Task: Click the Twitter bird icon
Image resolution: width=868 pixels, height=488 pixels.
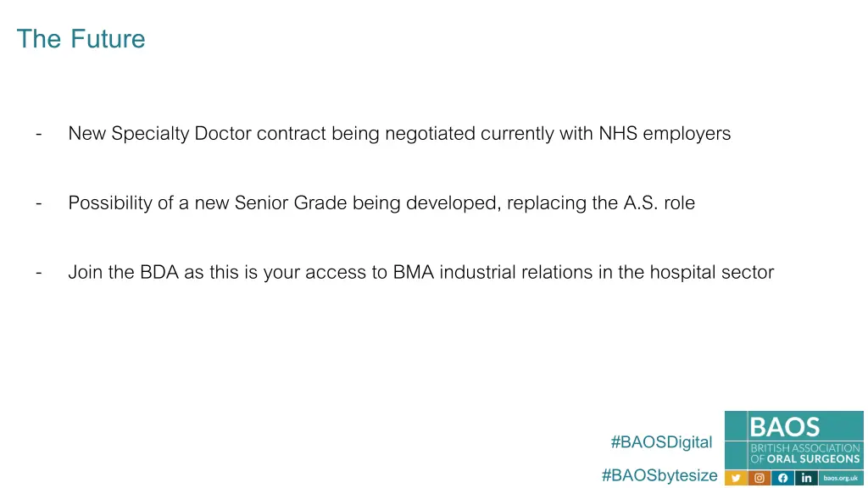Action: coord(736,478)
